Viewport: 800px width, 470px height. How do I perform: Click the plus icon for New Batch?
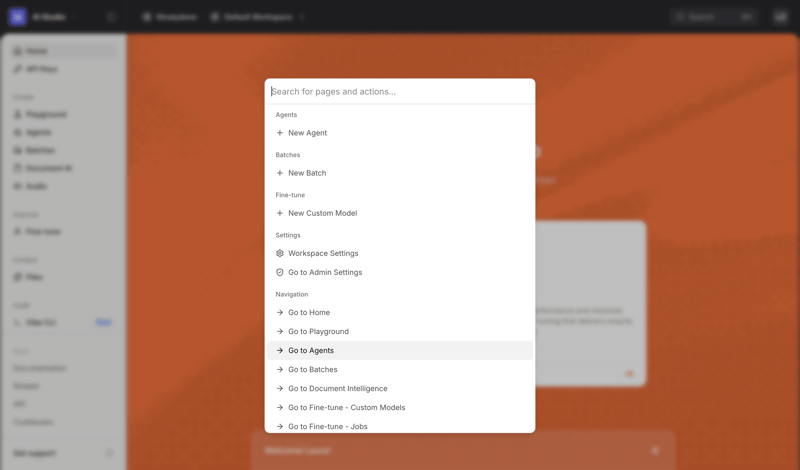280,173
